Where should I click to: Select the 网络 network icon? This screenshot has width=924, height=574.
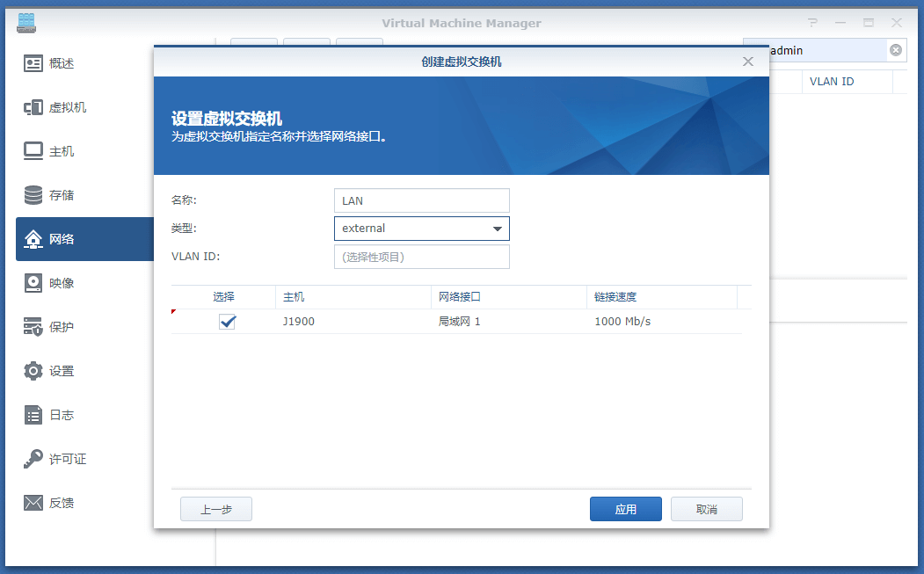[33, 239]
